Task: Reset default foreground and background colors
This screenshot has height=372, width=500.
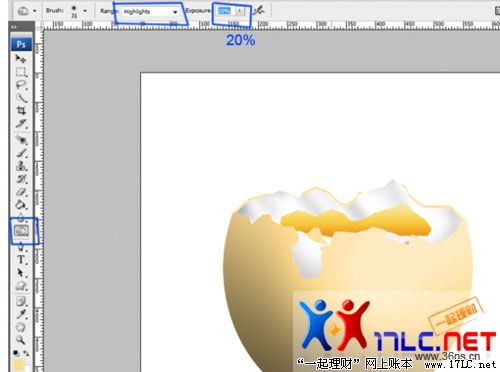Action: click(x=16, y=353)
